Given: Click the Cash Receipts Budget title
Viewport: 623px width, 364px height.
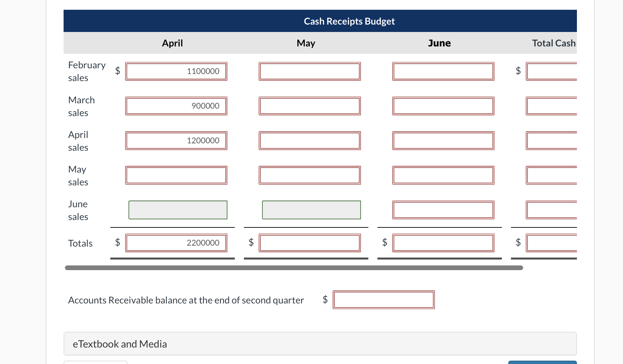Looking at the screenshot, I should coord(349,21).
